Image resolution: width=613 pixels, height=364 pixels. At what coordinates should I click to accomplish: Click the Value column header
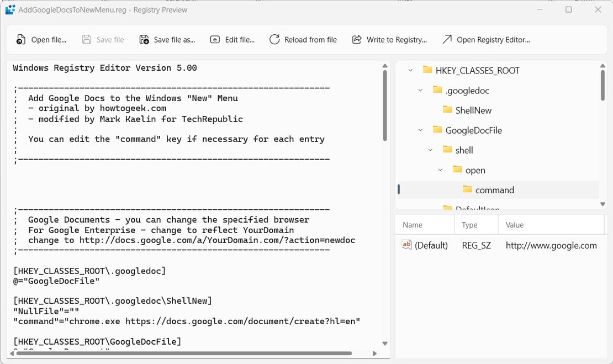click(551, 225)
